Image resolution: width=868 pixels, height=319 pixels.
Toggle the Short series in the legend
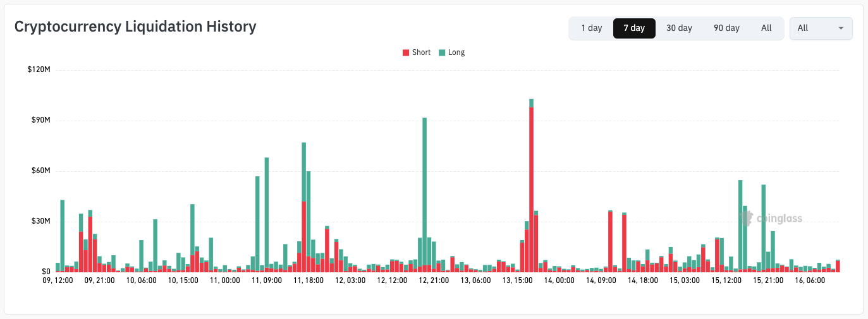417,52
